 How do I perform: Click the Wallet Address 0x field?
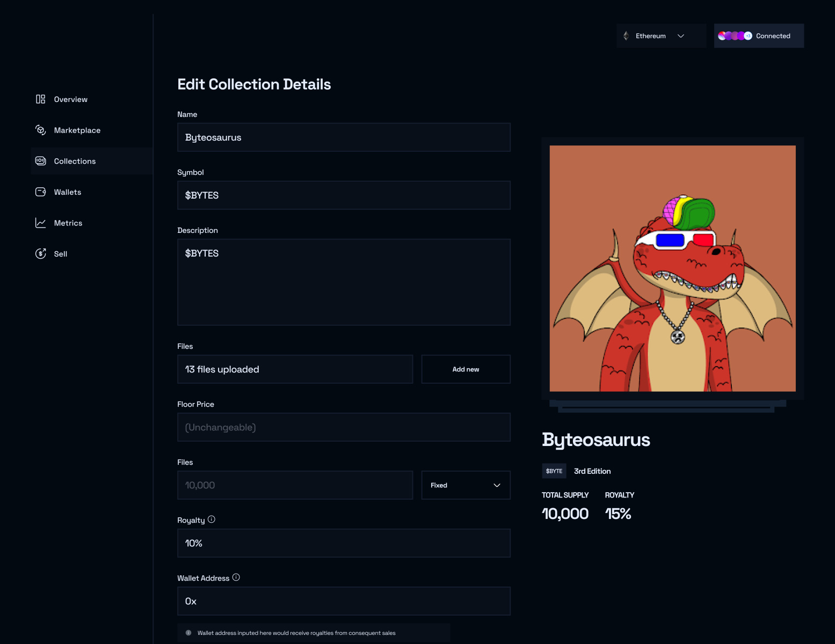344,601
